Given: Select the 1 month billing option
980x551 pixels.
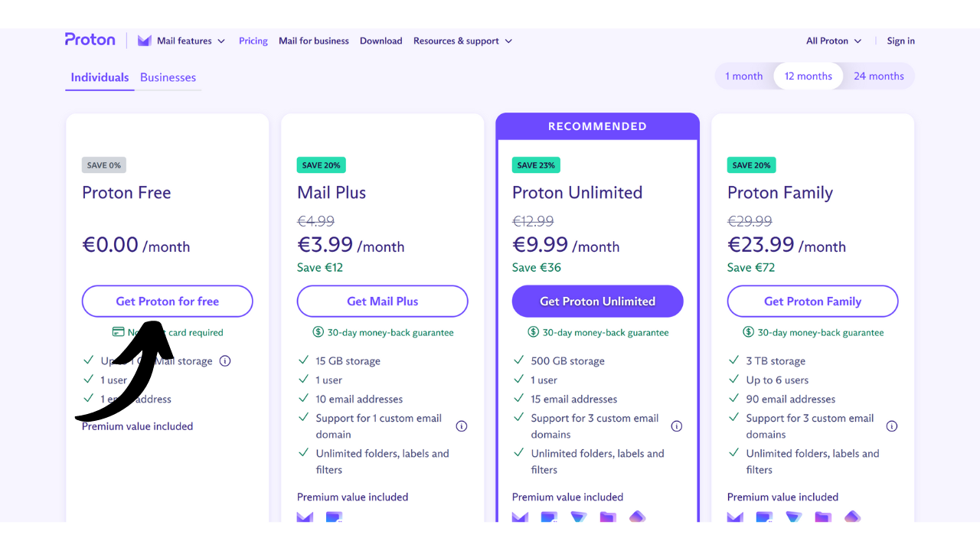Looking at the screenshot, I should click(743, 77).
